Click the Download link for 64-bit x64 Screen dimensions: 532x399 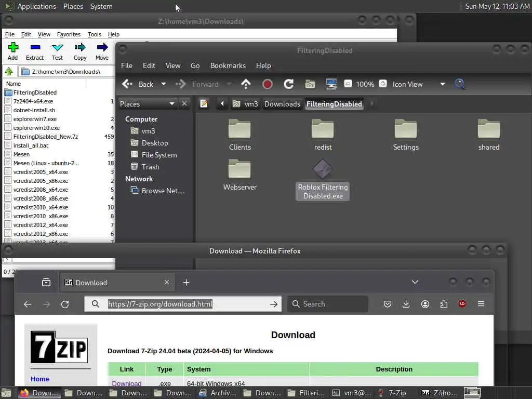(x=127, y=383)
